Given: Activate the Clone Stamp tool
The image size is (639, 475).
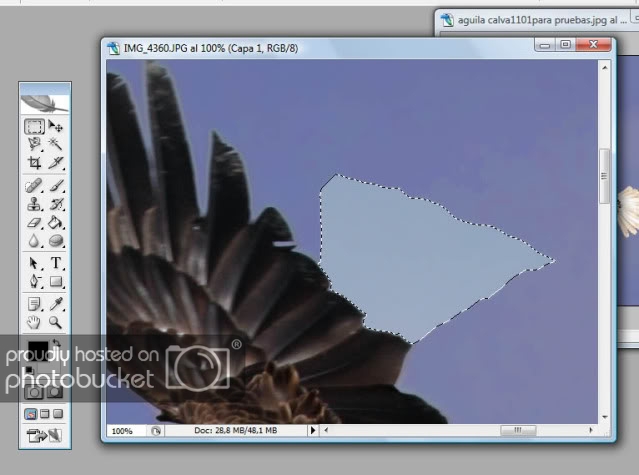Looking at the screenshot, I should pos(34,204).
